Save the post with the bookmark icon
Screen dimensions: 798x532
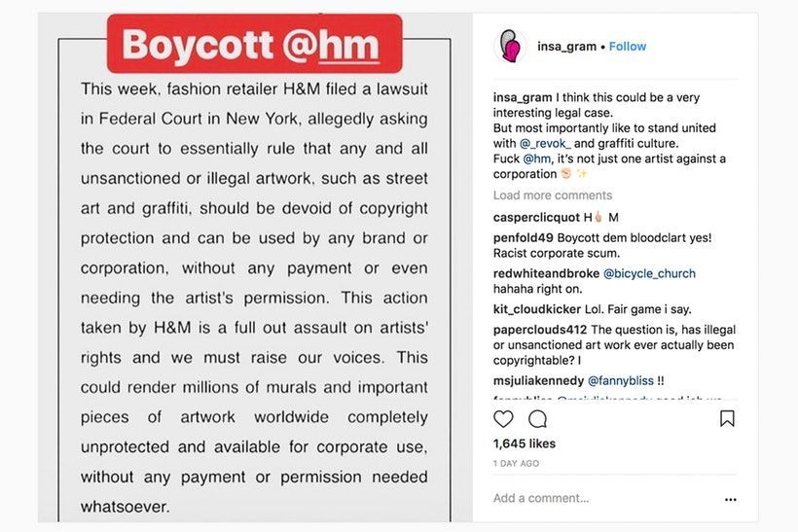pos(727,419)
